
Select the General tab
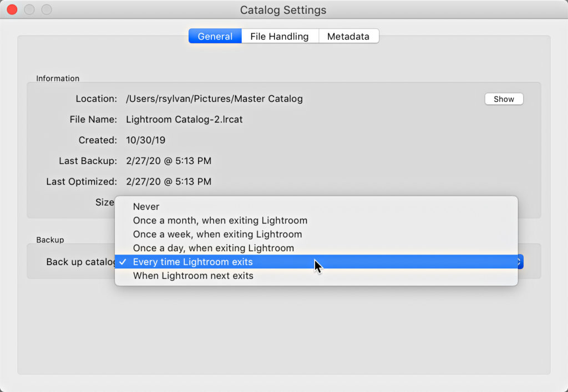(x=215, y=36)
